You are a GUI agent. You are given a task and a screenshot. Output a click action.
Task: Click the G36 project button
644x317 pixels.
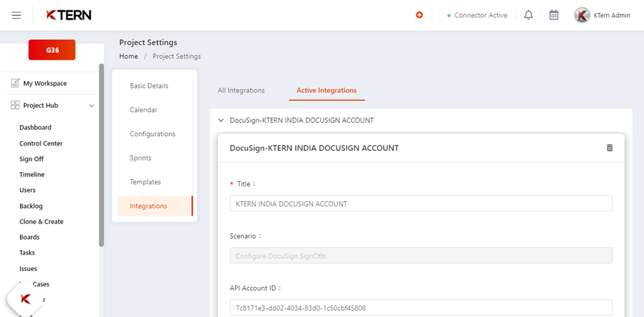pyautogui.click(x=52, y=50)
